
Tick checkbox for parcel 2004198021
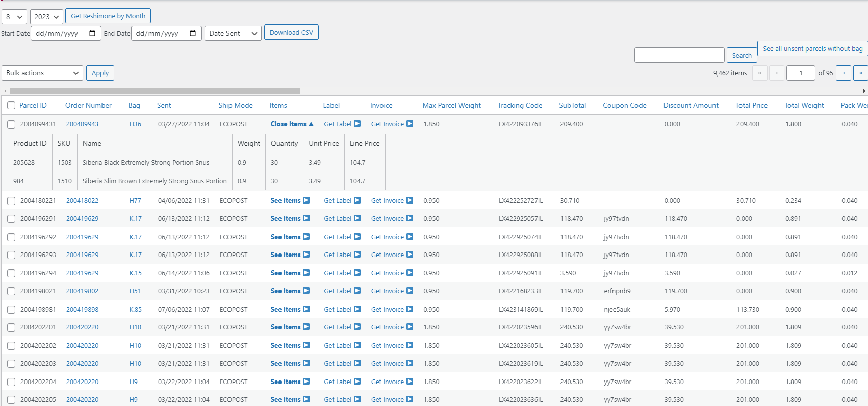point(11,291)
